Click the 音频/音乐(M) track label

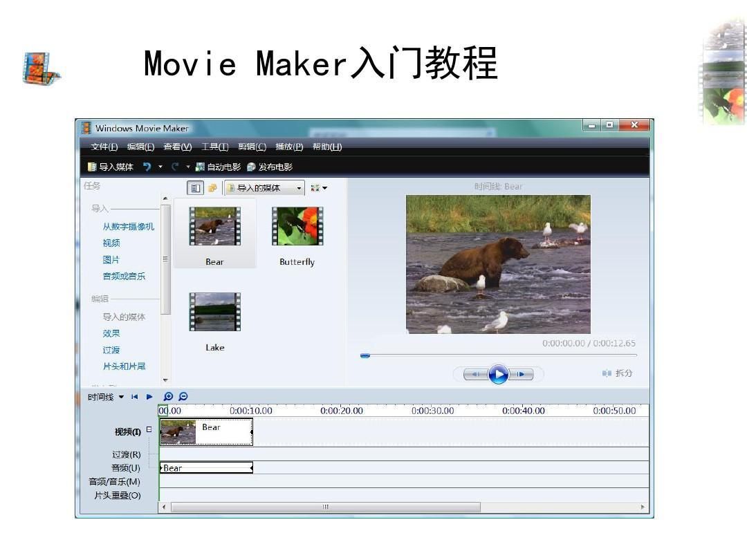pos(114,482)
